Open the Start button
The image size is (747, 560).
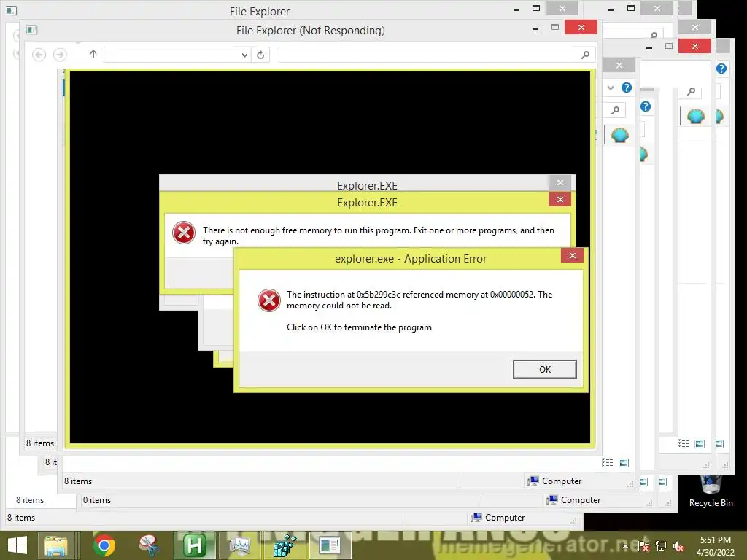tap(18, 545)
